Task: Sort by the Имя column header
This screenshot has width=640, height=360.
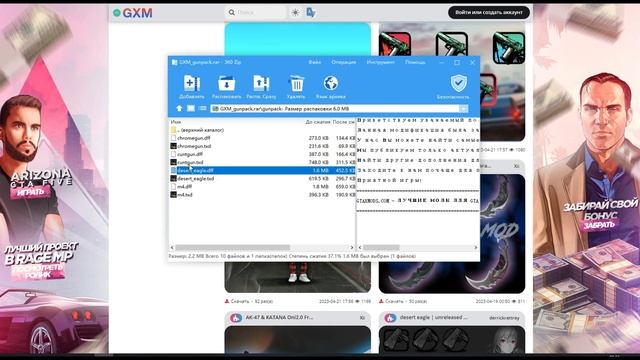Action: (176, 122)
